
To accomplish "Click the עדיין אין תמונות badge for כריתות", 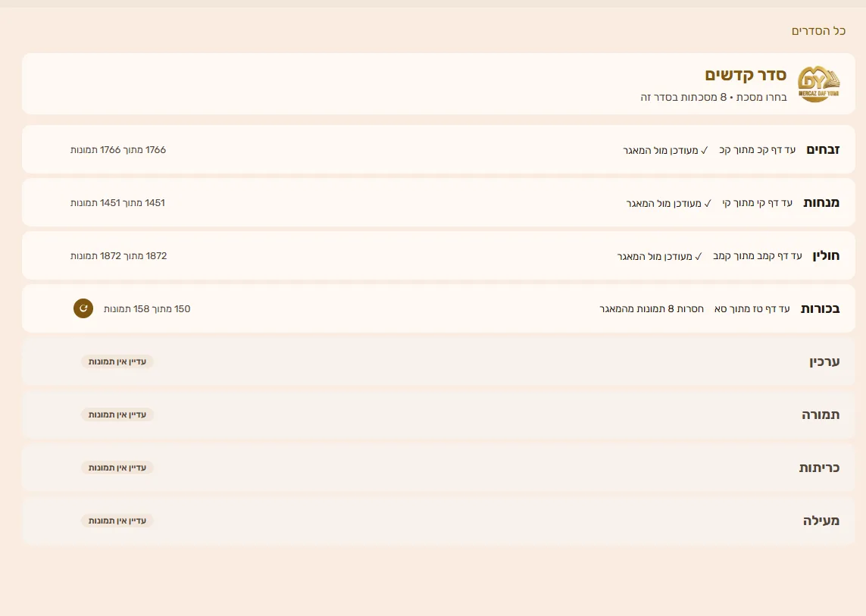I will click(x=117, y=467).
